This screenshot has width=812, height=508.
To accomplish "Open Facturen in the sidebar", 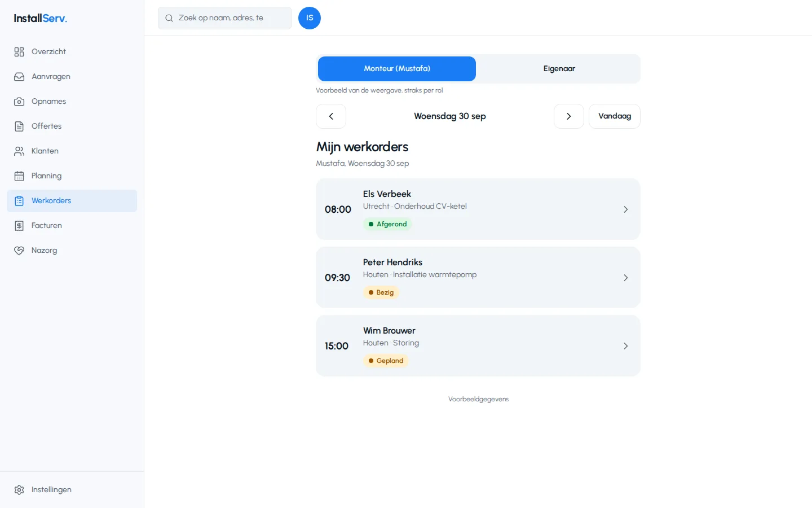I will pos(72,226).
